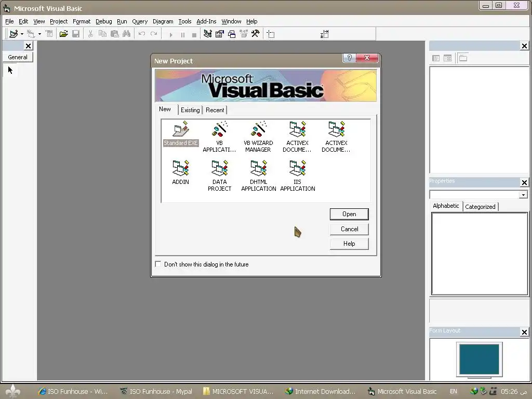Expand the Add Form dropdown arrow
Screen dimensions: 532x399
coord(39,34)
